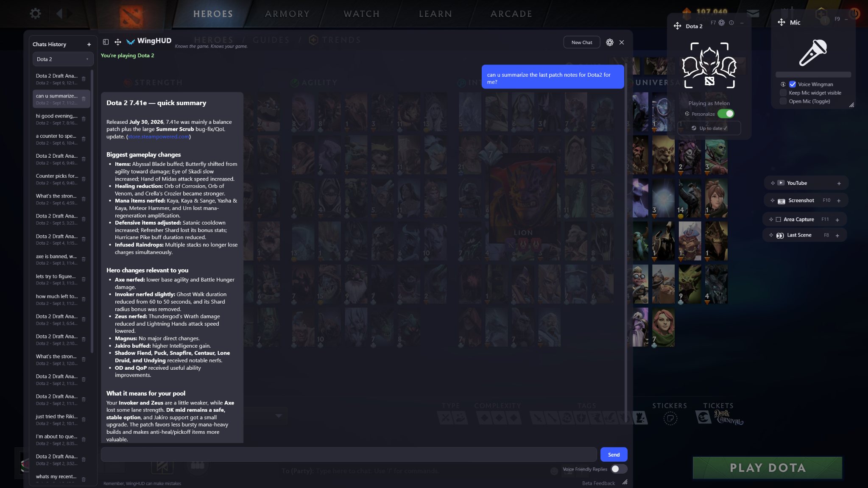This screenshot has width=868, height=488.
Task: Click the Up to date status button
Action: click(709, 128)
